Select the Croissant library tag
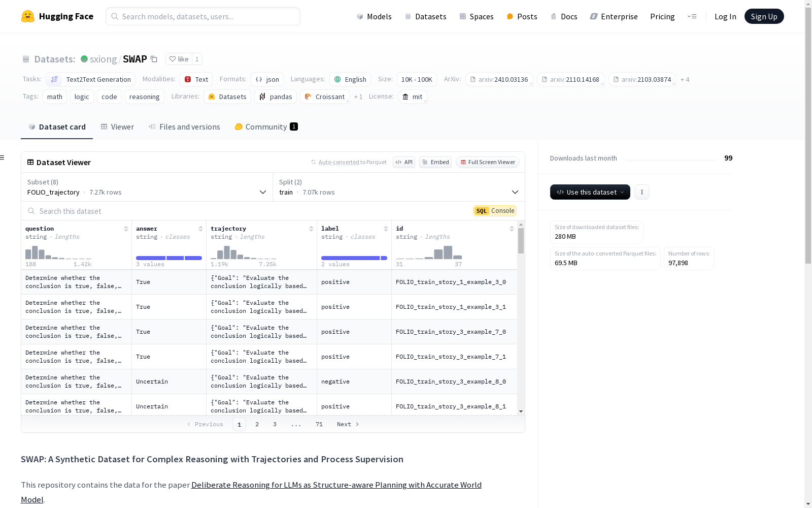This screenshot has height=508, width=812. [325, 97]
